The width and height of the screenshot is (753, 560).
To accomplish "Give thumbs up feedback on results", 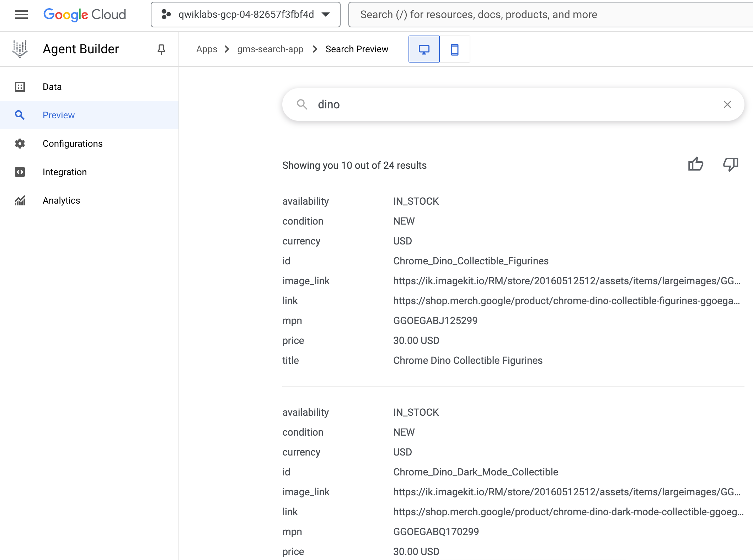I will pos(696,164).
